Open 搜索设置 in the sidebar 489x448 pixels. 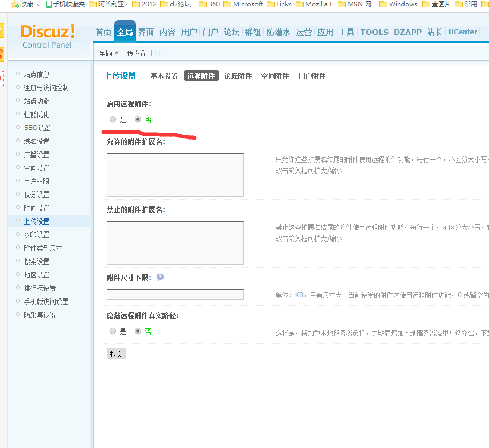(x=36, y=261)
